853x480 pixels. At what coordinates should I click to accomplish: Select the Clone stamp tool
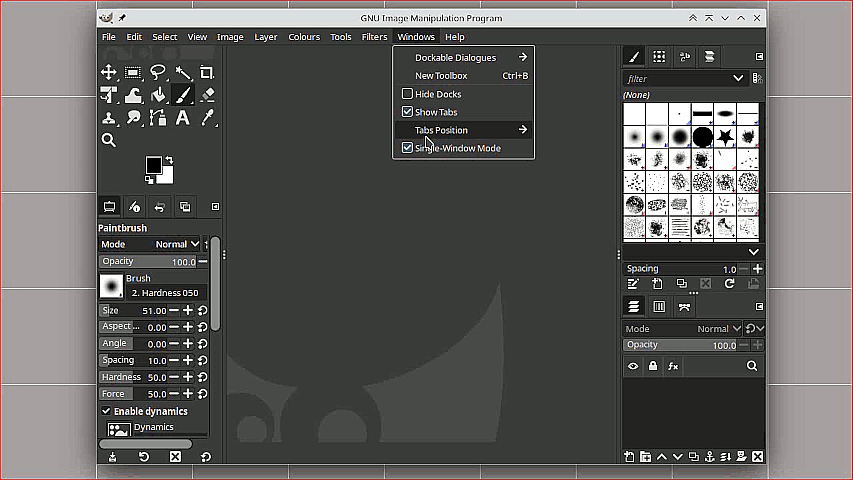[108, 118]
